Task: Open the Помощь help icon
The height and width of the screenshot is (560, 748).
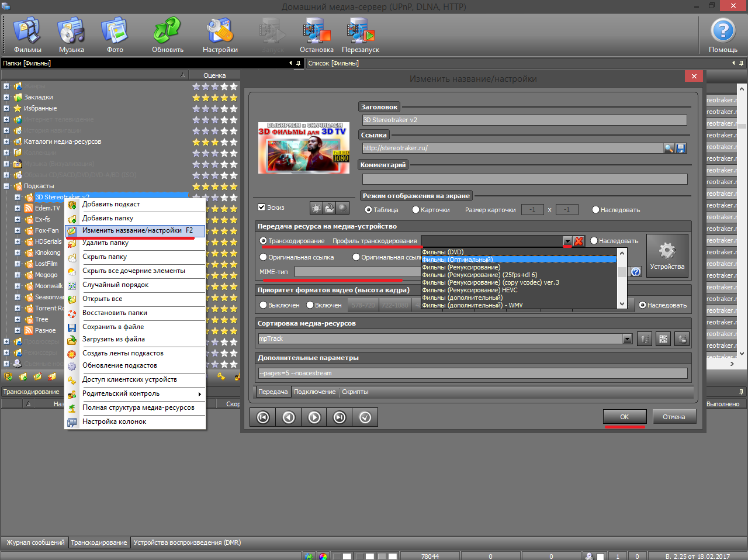Action: [723, 32]
